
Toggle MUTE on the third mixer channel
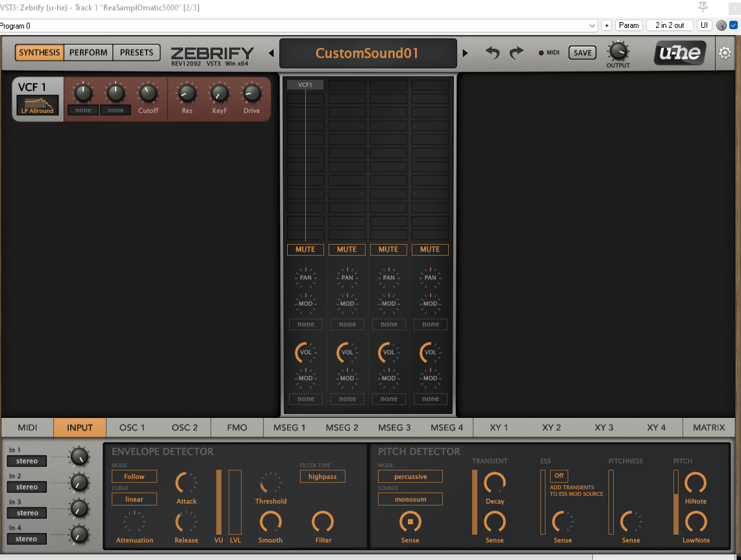point(388,249)
